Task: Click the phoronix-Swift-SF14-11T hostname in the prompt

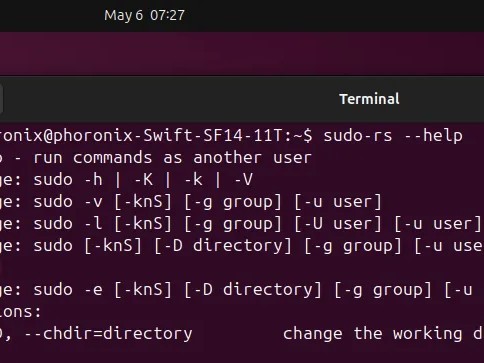Action: (x=164, y=136)
